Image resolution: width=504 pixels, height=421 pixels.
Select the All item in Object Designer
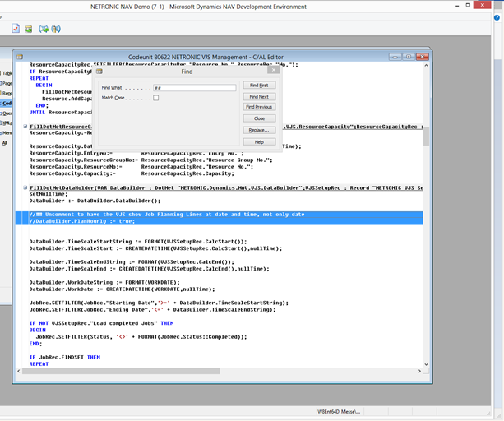click(x=4, y=143)
